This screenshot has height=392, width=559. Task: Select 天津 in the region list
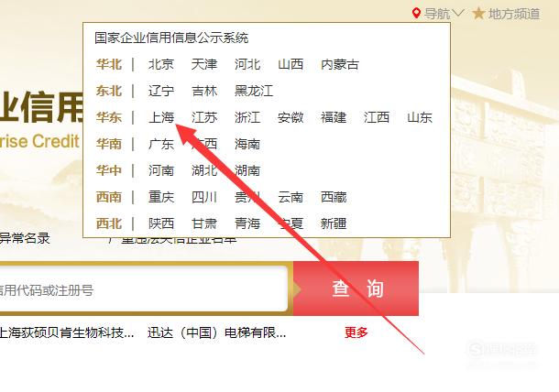click(x=204, y=64)
